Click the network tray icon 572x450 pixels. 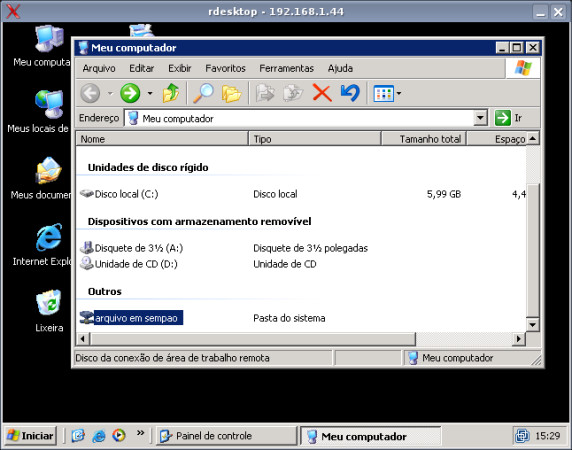point(522,435)
